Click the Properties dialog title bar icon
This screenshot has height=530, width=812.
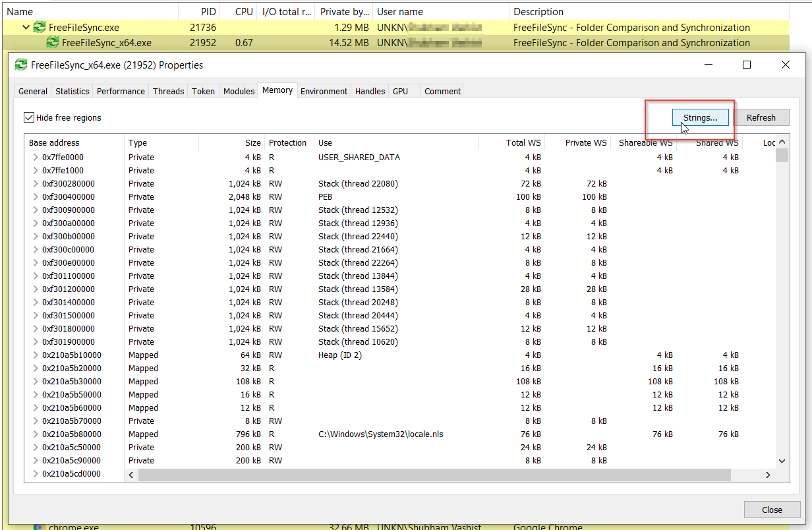(21, 65)
